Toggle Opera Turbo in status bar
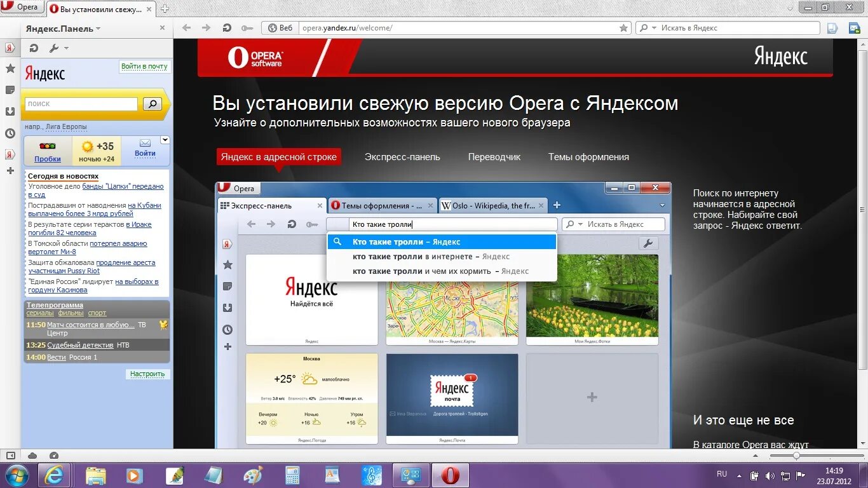Image resolution: width=868 pixels, height=488 pixels. pos(54,456)
